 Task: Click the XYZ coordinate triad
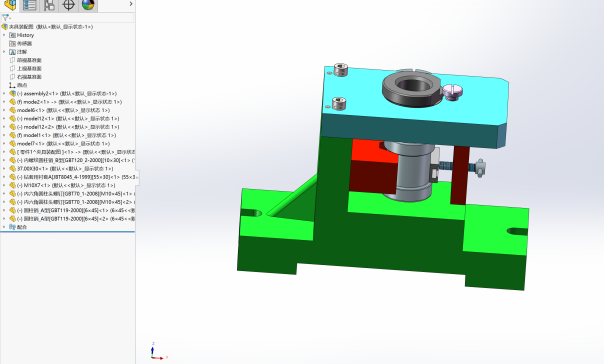(158, 351)
